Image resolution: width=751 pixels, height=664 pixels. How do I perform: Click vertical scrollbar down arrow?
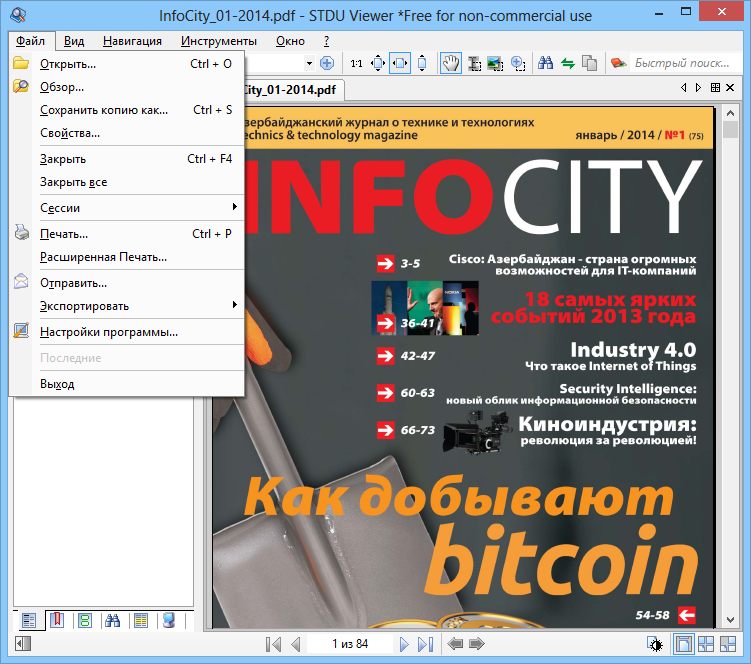(730, 620)
